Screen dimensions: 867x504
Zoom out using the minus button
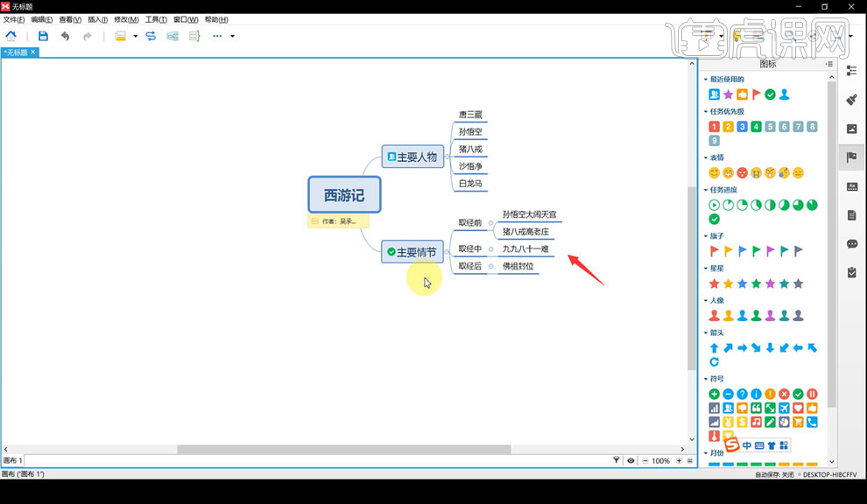coord(645,461)
